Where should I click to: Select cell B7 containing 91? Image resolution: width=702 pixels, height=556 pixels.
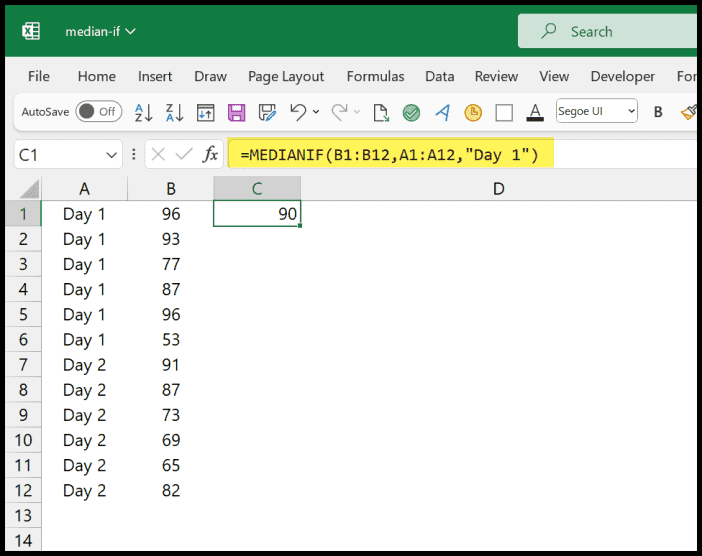click(171, 365)
